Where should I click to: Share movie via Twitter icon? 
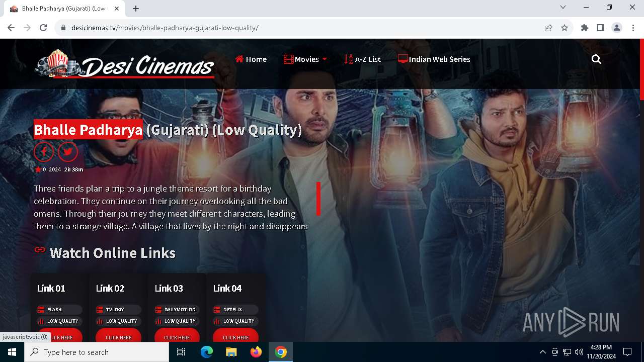[x=68, y=152]
